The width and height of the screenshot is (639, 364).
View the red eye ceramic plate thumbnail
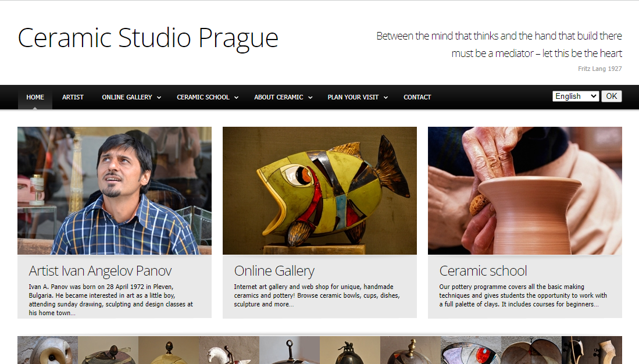pyautogui.click(x=471, y=350)
